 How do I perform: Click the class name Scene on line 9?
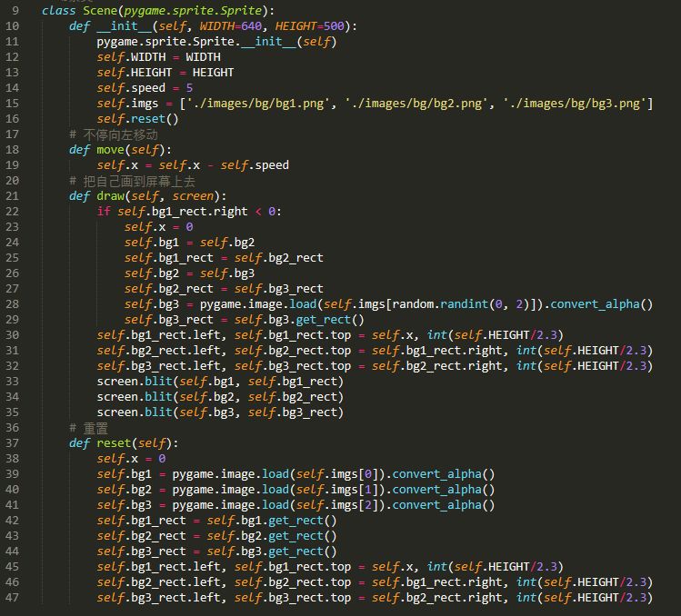coord(99,10)
